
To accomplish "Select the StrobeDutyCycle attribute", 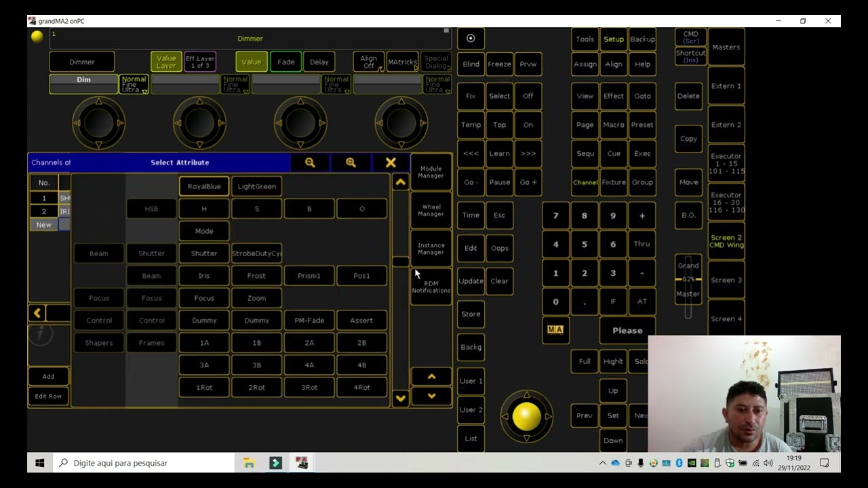I will pos(257,253).
